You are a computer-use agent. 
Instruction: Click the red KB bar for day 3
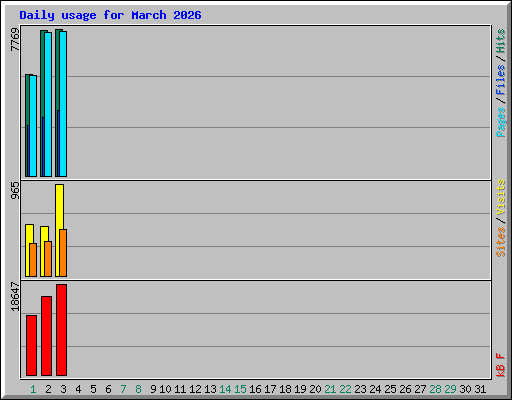pos(61,330)
